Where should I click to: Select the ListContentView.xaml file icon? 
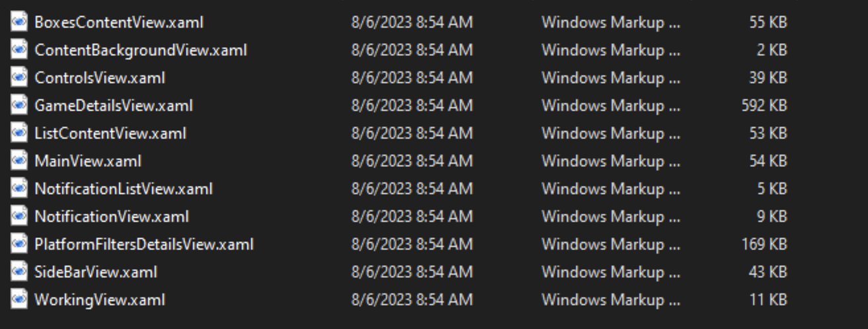(x=19, y=133)
